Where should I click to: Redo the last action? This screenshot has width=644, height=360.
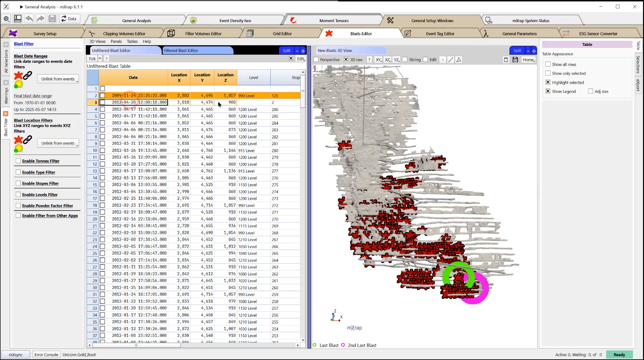pyautogui.click(x=41, y=19)
